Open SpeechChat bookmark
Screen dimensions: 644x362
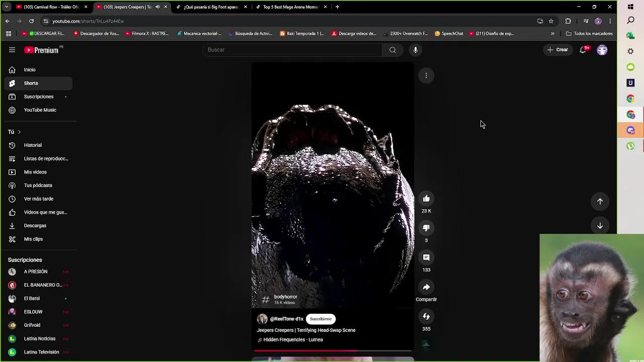(x=449, y=34)
